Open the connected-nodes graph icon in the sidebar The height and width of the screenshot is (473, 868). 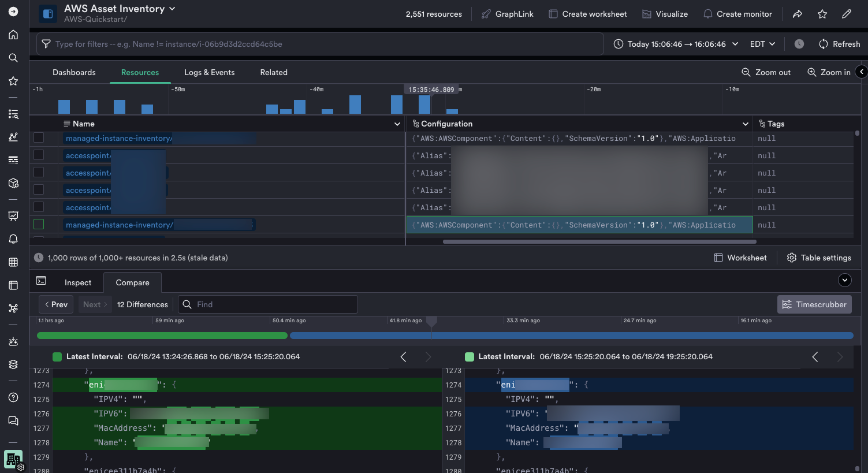(x=13, y=308)
